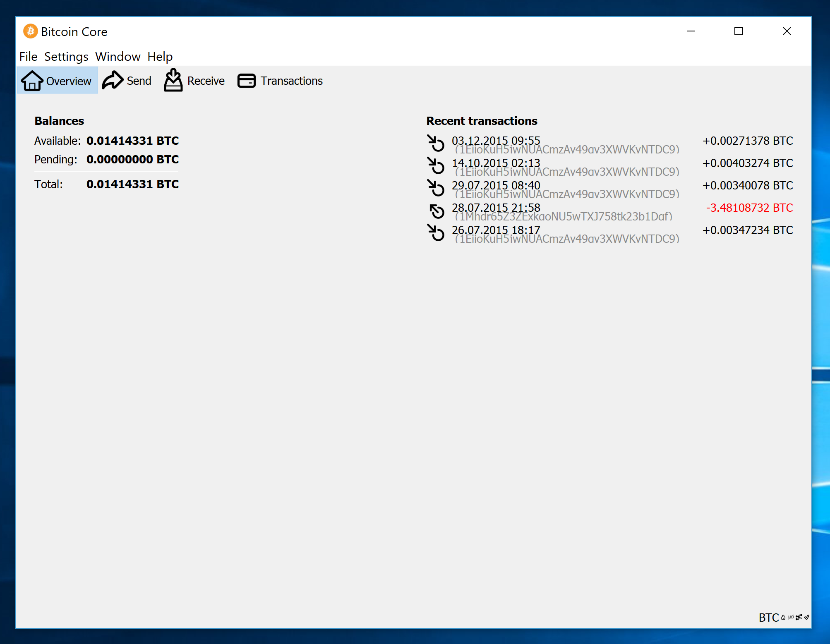Click the wallet encryption lock icon
The image size is (830, 644).
tap(783, 618)
